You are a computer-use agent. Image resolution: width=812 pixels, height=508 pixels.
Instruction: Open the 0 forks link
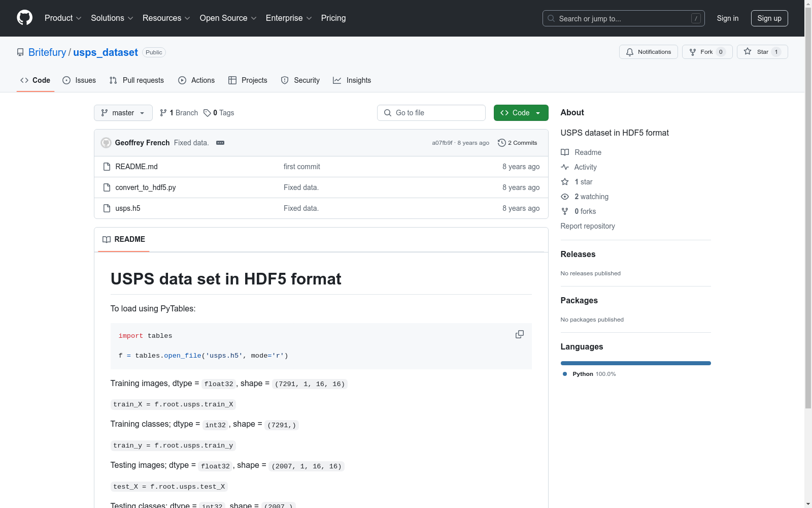[579, 211]
